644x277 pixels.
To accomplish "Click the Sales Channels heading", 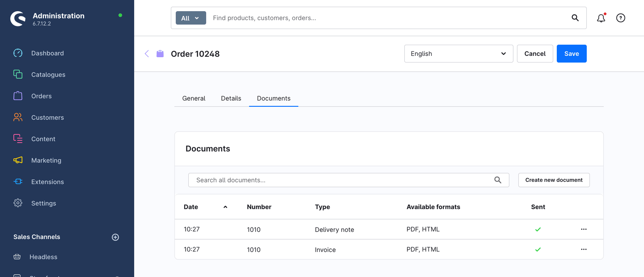I will [x=37, y=237].
